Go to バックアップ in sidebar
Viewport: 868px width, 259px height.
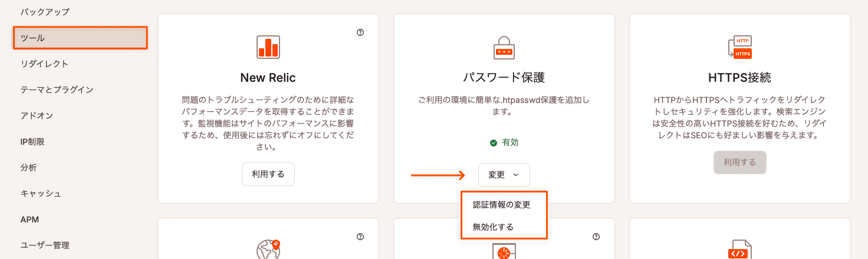[45, 12]
